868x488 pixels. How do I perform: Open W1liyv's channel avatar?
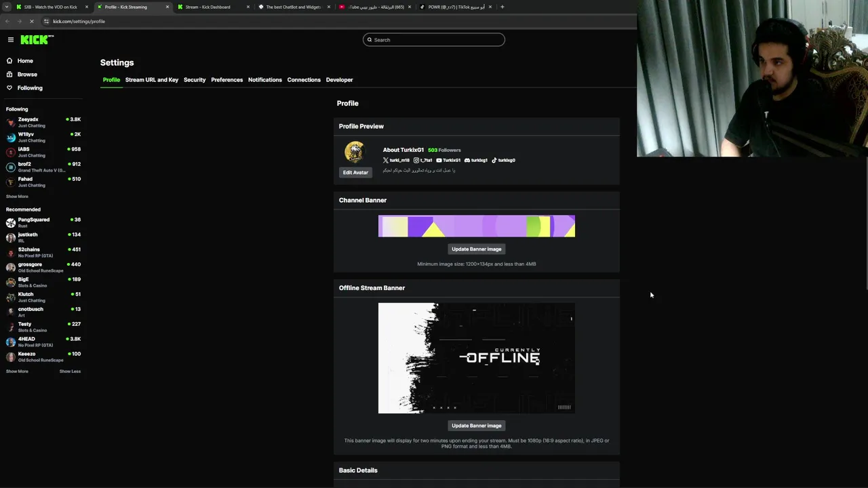click(11, 137)
